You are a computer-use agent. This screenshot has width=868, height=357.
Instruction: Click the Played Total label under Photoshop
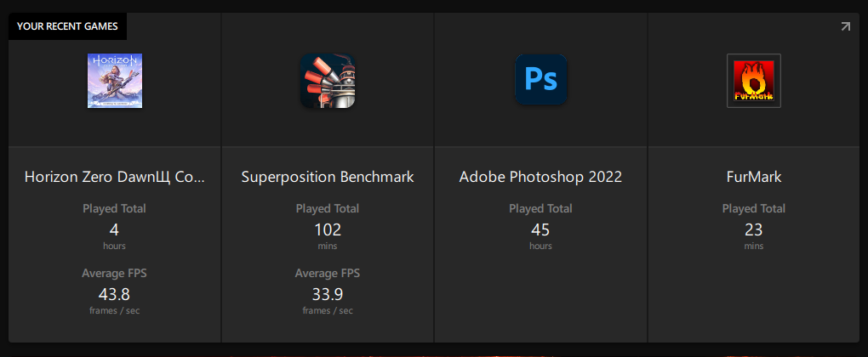click(x=541, y=208)
